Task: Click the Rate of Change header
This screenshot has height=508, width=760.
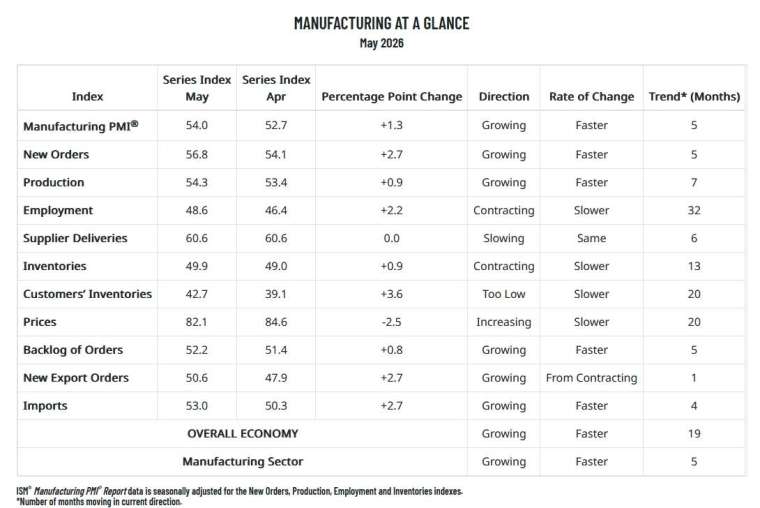Action: [x=591, y=96]
